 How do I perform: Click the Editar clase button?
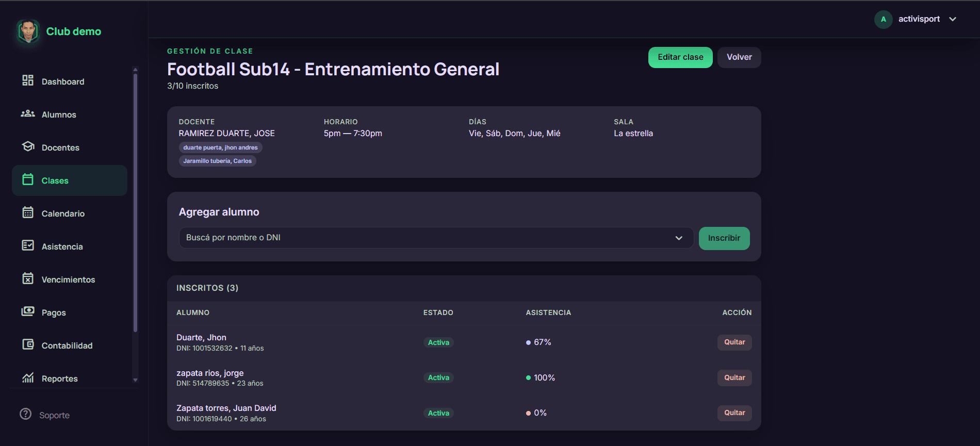pos(680,57)
